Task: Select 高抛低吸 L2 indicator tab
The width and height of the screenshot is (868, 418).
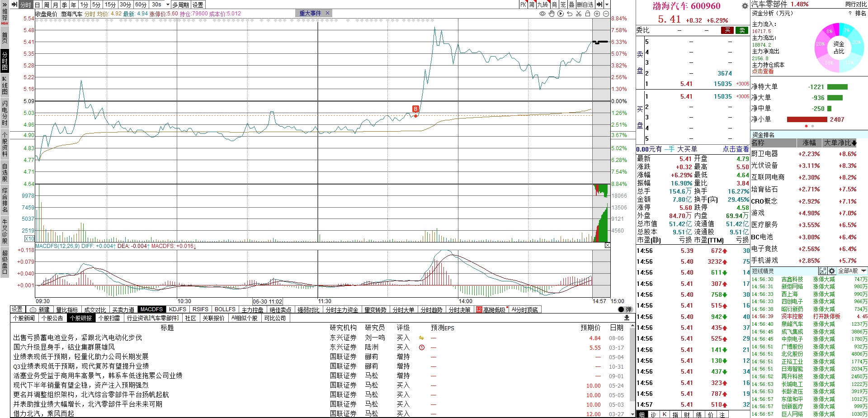Action: pos(491,309)
